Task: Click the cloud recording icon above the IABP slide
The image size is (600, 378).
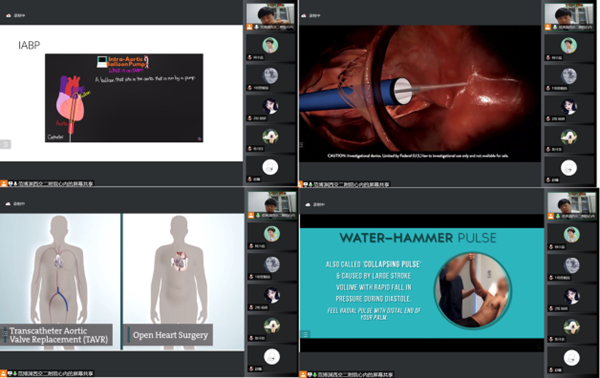Action: point(8,16)
